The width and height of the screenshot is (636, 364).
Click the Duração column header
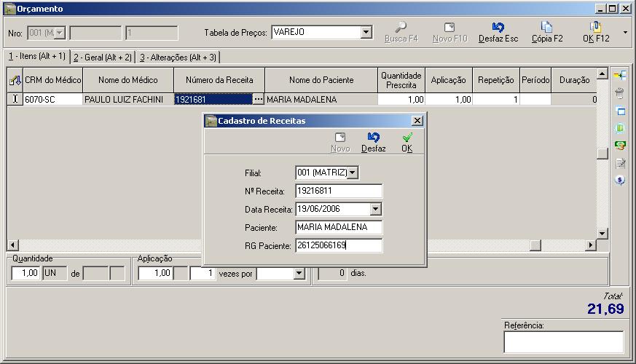coord(574,80)
